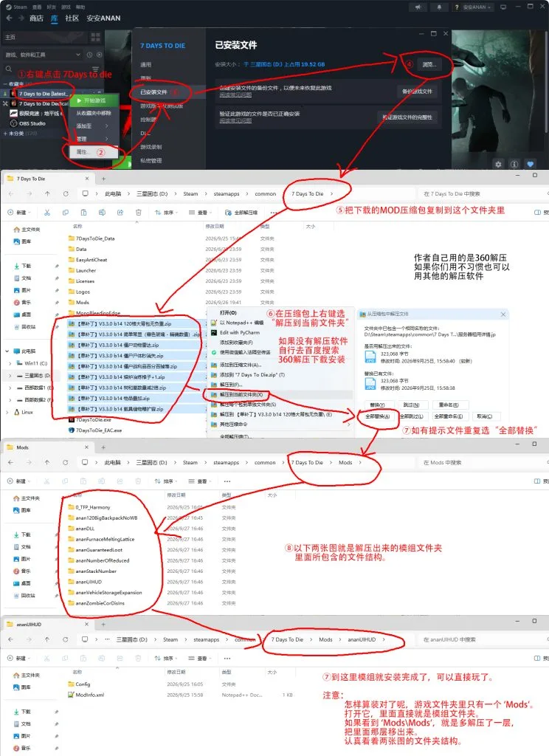
Task: Click the recent activity clock icon in Steam library
Action: tap(89, 55)
